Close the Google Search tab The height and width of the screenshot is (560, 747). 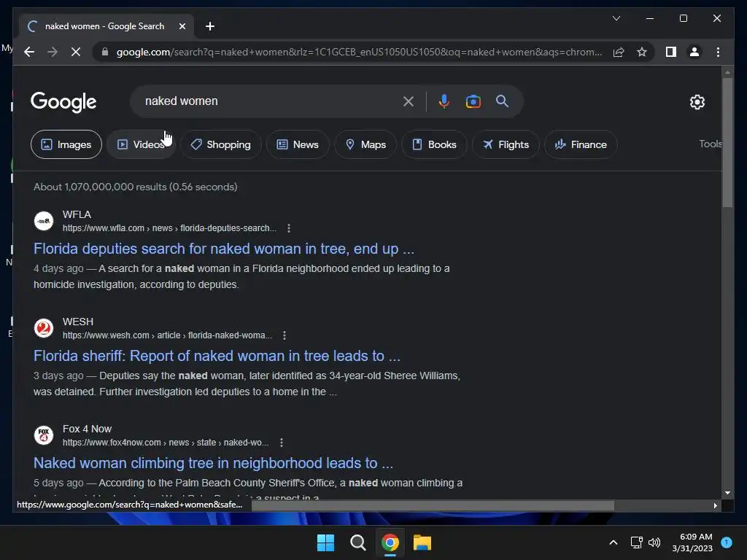click(182, 26)
